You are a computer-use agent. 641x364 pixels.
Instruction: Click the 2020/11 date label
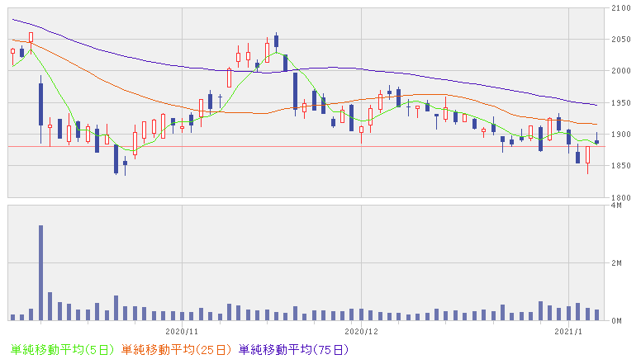pyautogui.click(x=180, y=330)
